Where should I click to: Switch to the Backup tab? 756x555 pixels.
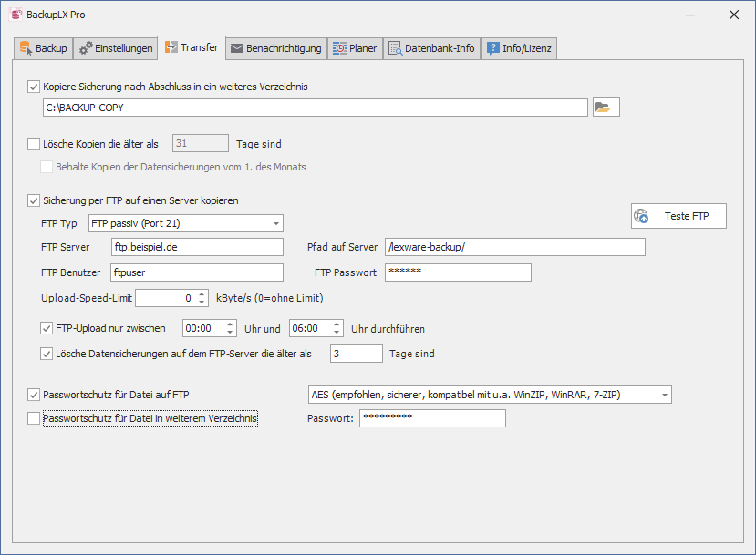[x=43, y=48]
